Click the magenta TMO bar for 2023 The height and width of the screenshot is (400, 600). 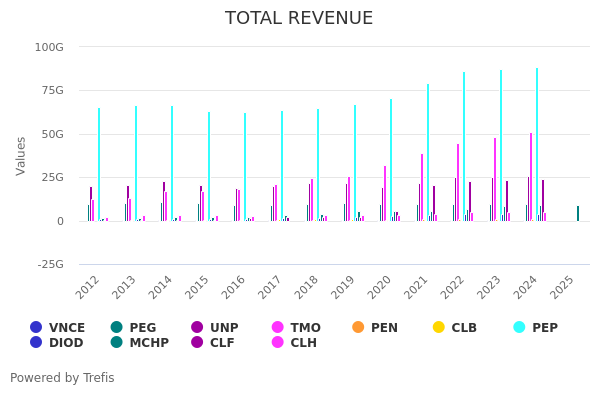point(494,180)
